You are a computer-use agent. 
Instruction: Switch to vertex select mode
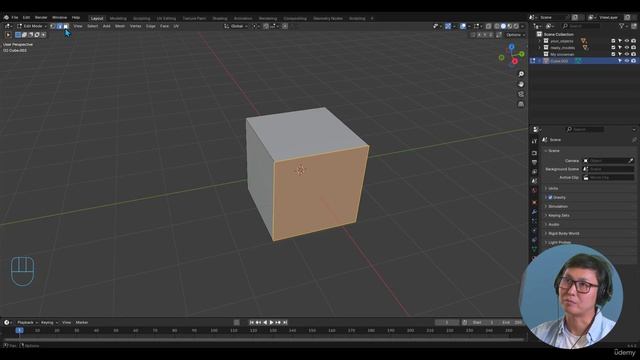pos(53,26)
